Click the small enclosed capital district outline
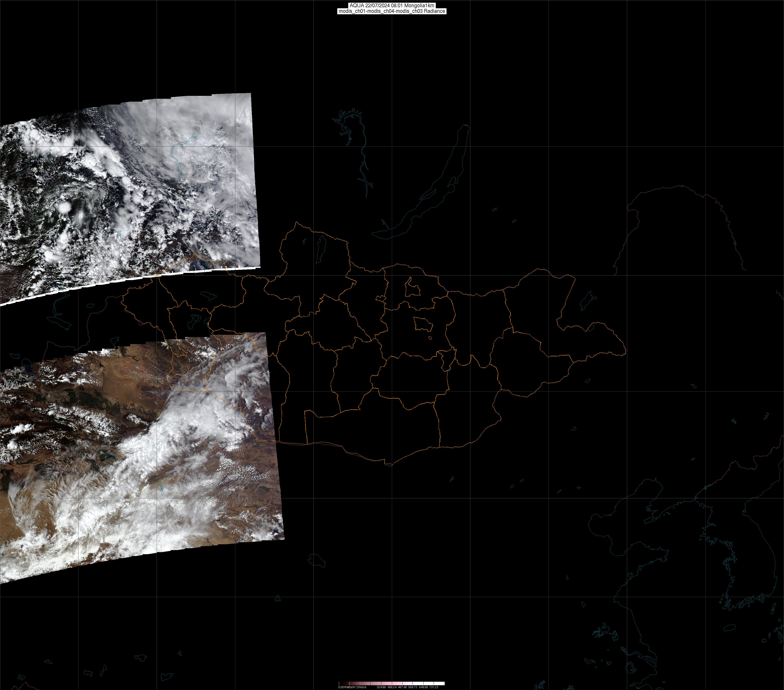 [424, 325]
